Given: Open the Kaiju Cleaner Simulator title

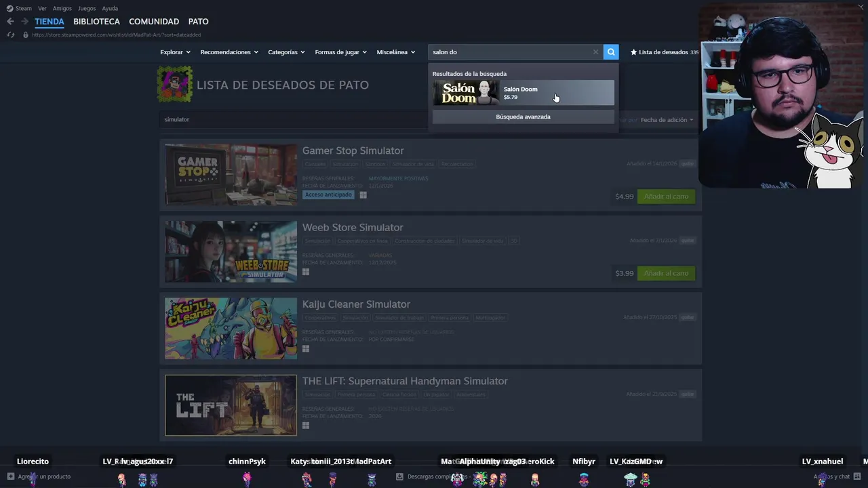Looking at the screenshot, I should pyautogui.click(x=356, y=304).
